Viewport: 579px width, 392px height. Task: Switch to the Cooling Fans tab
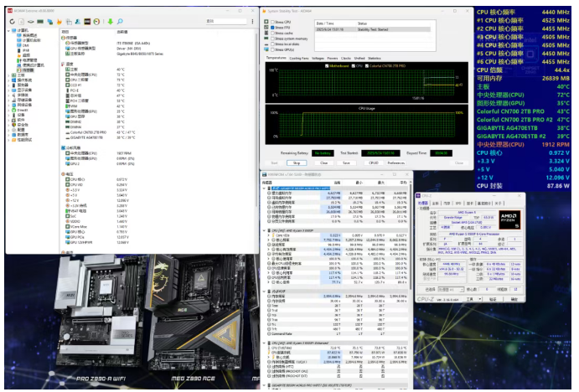[x=298, y=58]
